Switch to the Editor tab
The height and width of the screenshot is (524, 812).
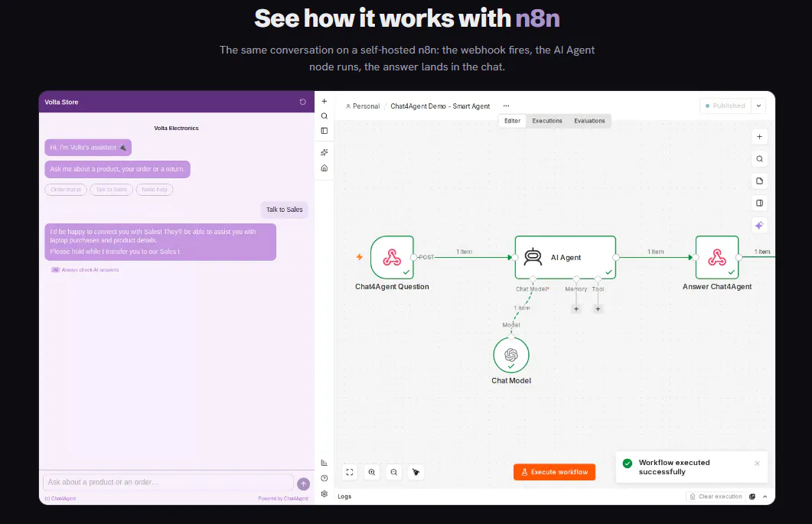pos(512,121)
